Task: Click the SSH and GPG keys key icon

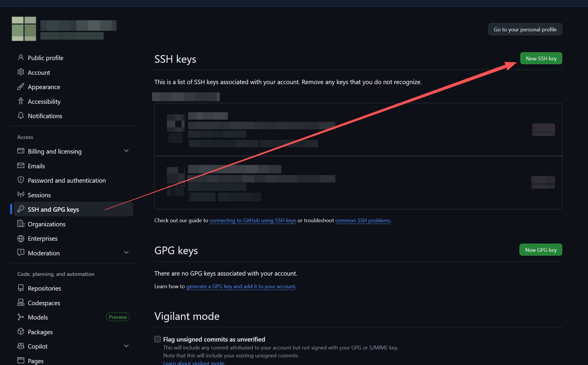Action: (x=21, y=209)
